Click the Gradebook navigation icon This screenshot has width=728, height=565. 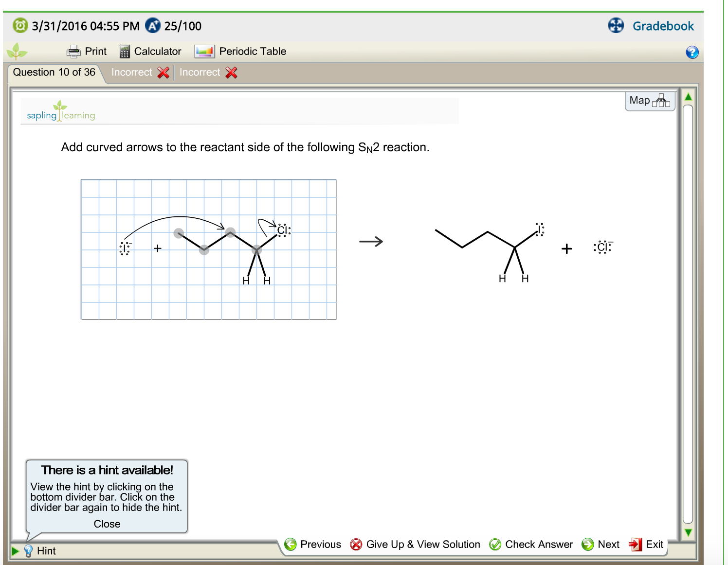[616, 25]
